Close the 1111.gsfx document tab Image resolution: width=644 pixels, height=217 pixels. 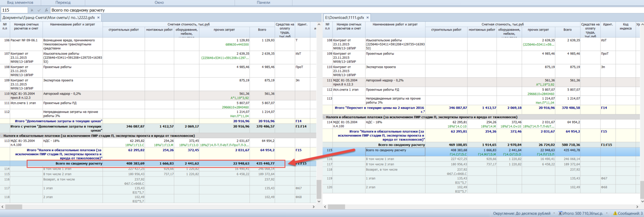pyautogui.click(x=367, y=18)
